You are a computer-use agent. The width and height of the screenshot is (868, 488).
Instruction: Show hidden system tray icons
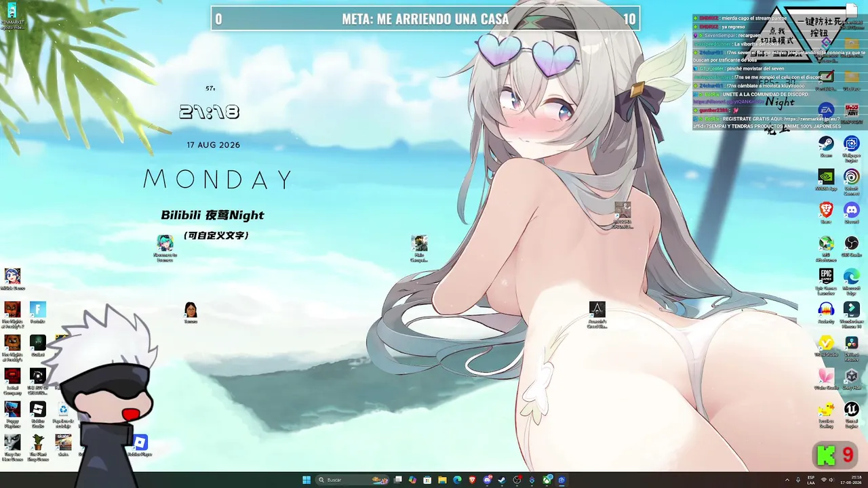tap(787, 480)
